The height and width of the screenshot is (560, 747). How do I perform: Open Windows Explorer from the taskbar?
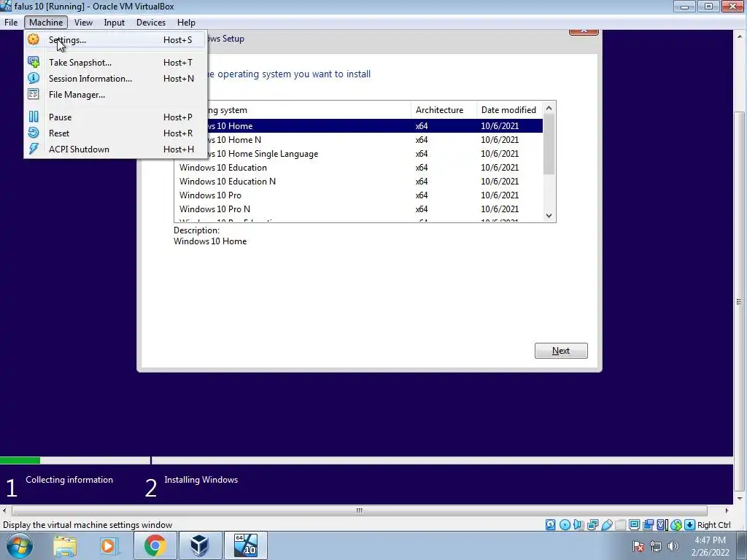click(65, 545)
